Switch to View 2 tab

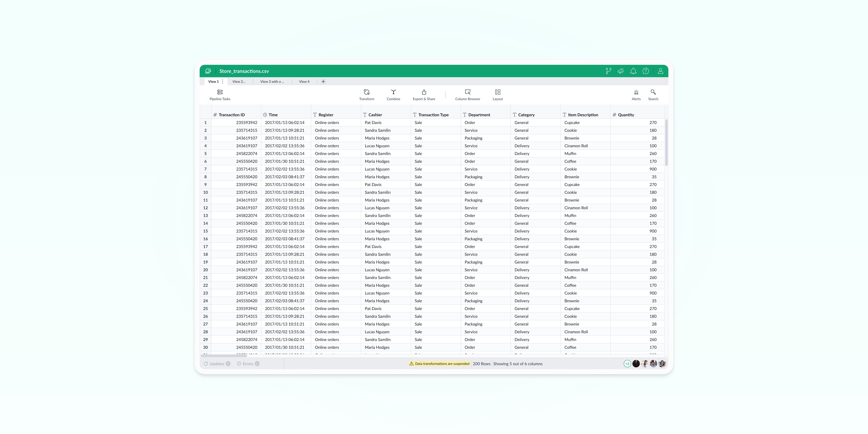239,82
